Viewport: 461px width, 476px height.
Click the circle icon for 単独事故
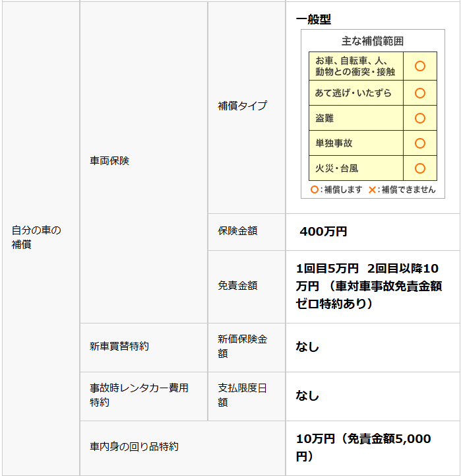click(419, 143)
